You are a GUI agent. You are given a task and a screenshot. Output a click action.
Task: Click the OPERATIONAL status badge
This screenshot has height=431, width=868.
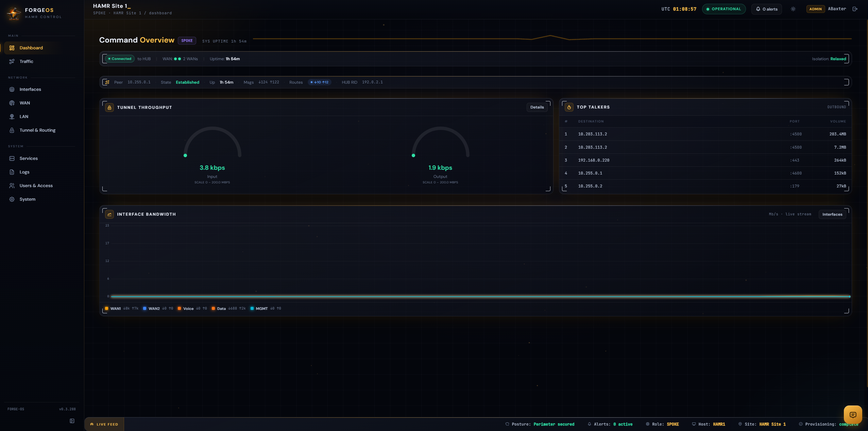[724, 9]
